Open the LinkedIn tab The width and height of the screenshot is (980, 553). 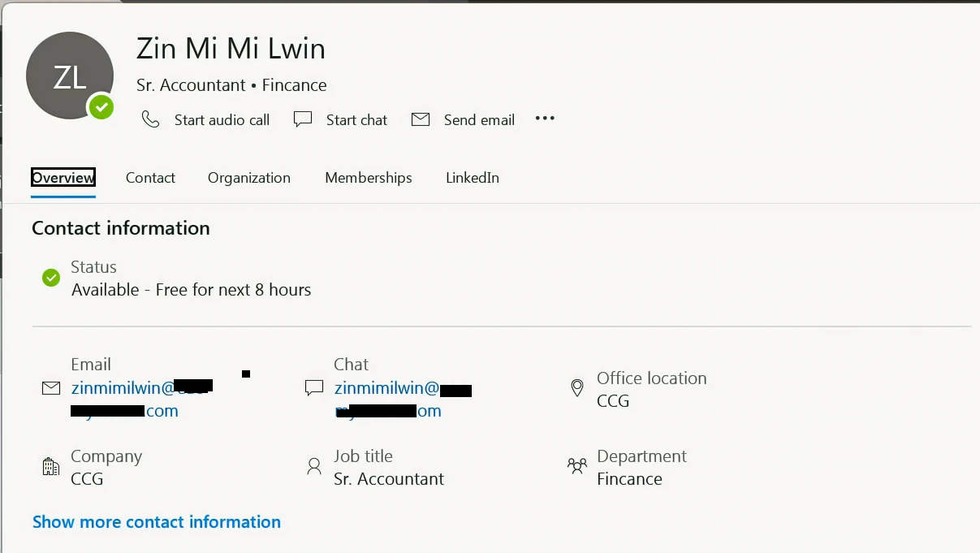click(473, 178)
